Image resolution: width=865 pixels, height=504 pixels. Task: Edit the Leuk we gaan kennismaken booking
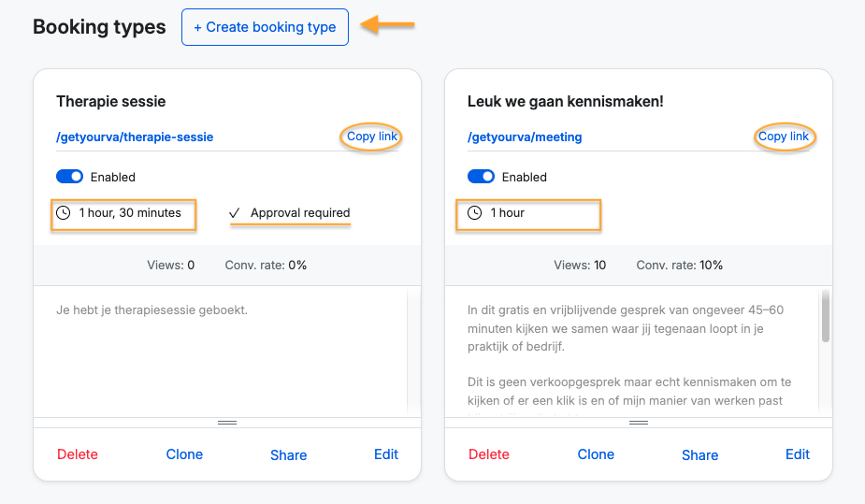[x=798, y=454]
